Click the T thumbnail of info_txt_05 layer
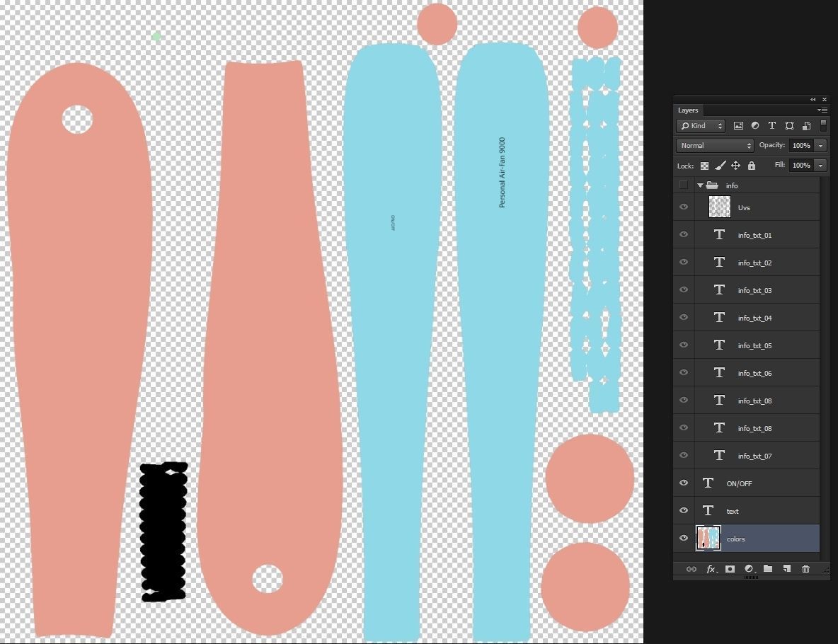838x644 pixels. click(719, 345)
